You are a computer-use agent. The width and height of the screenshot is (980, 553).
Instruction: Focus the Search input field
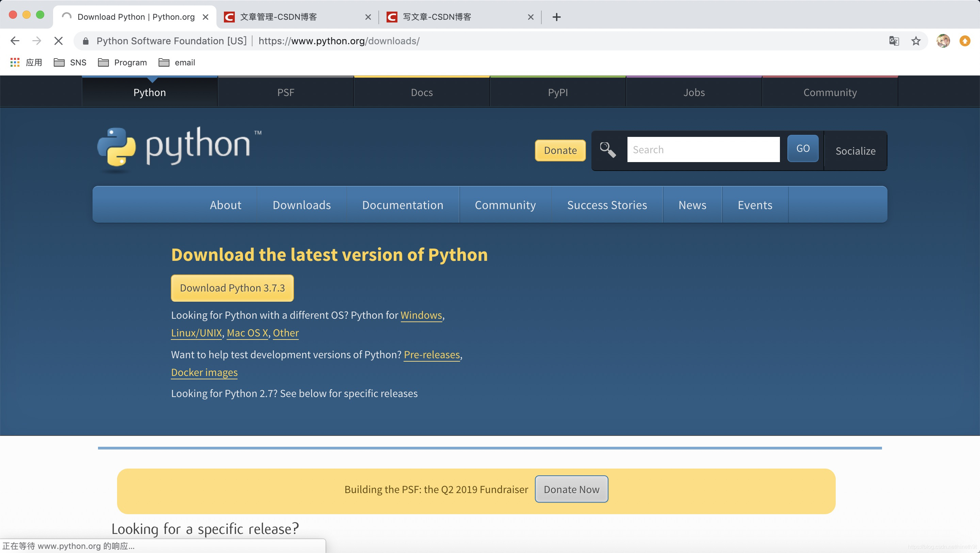tap(703, 149)
